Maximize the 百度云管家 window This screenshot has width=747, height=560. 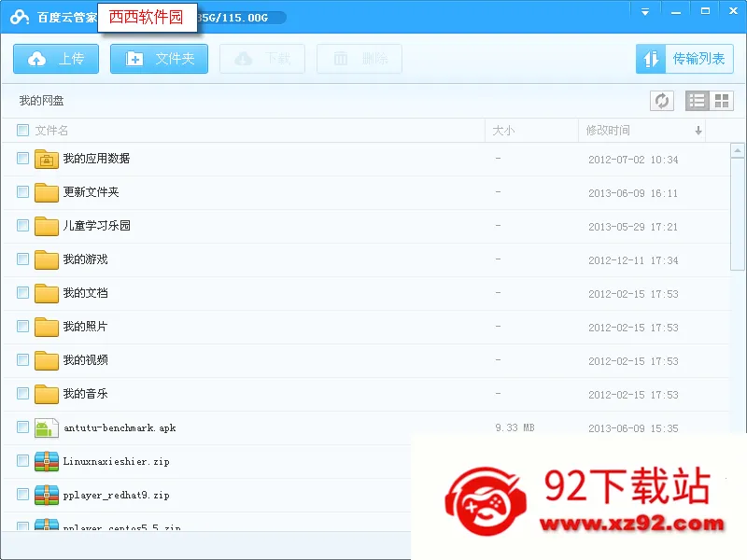coord(705,11)
